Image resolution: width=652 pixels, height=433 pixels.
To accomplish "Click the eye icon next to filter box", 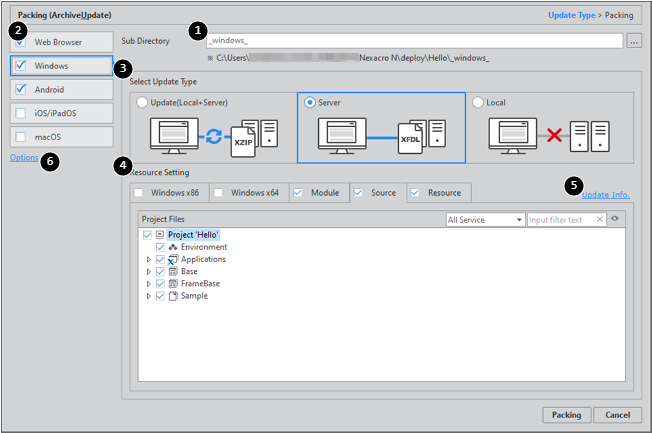I will pos(615,219).
